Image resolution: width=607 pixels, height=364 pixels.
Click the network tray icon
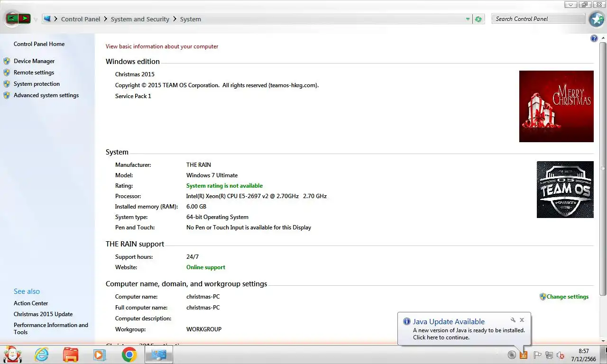pyautogui.click(x=549, y=355)
